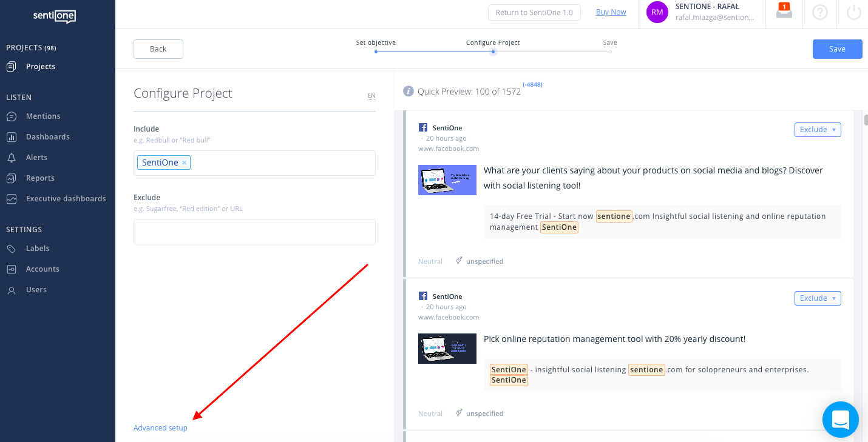Expand Exclude dropdown on first post
Viewport: 868px width, 442px height.
pyautogui.click(x=818, y=130)
